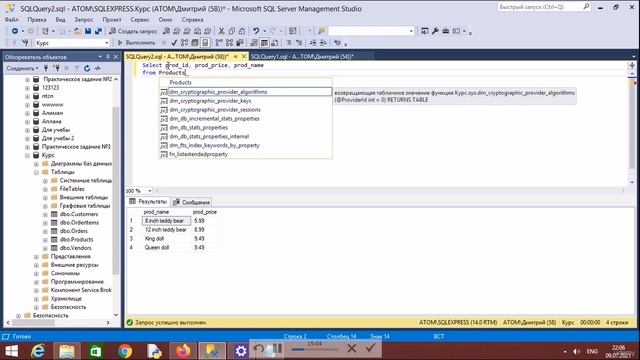Click the recording overlay confirm checkmark
Screen dimensions: 640x360
tap(370, 348)
